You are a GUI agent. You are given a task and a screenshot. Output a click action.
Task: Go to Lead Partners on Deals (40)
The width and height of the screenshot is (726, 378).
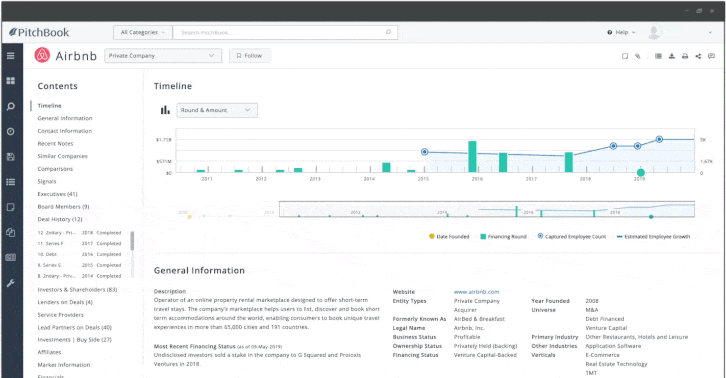(x=75, y=328)
